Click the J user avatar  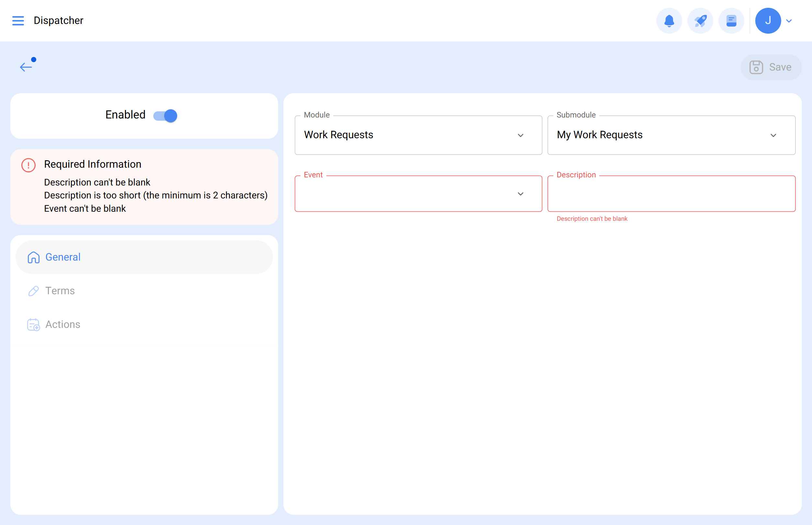tap(768, 21)
